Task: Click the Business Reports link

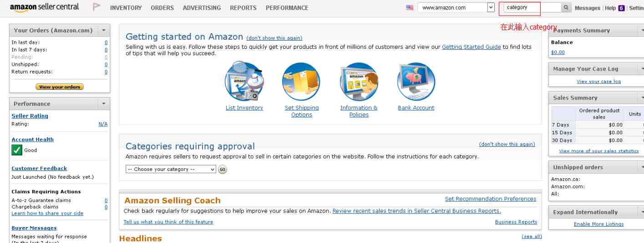Action: click(x=516, y=222)
